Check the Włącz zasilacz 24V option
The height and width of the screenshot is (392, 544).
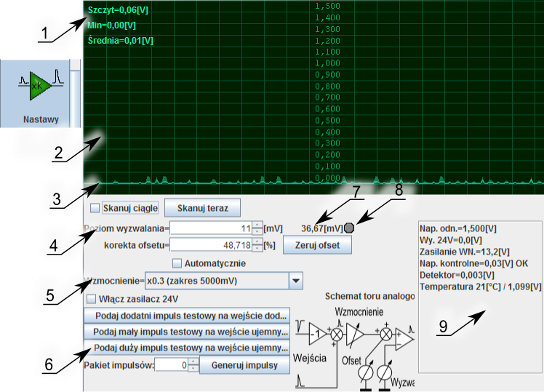coord(92,298)
